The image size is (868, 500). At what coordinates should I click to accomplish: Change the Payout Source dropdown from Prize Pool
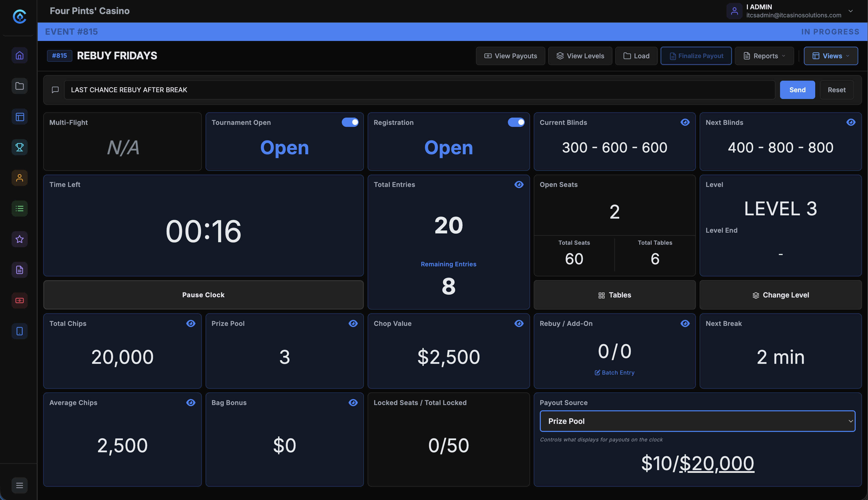pyautogui.click(x=697, y=421)
